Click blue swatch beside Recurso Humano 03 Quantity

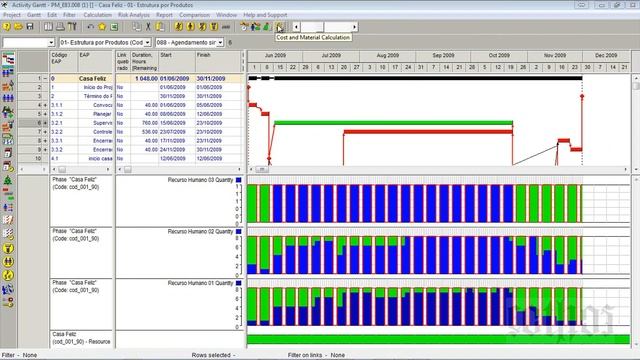pyautogui.click(x=238, y=180)
